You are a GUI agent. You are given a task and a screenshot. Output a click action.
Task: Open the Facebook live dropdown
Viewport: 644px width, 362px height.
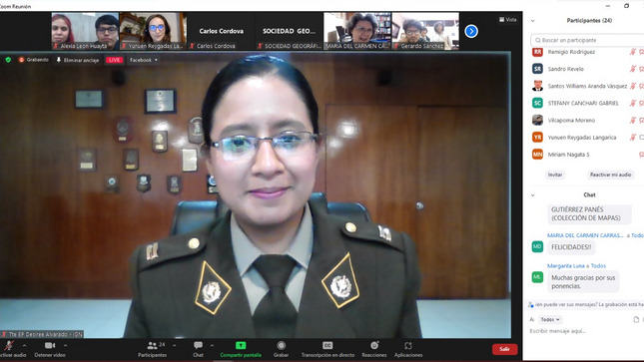144,60
